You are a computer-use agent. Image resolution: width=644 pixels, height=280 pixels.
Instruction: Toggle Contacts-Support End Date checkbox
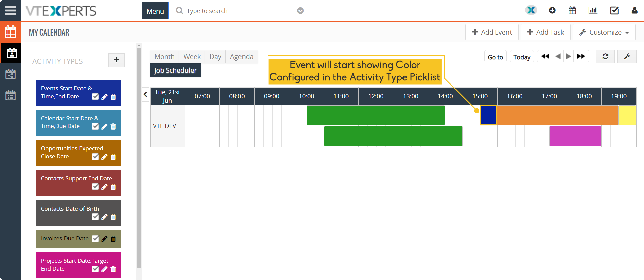(x=95, y=186)
